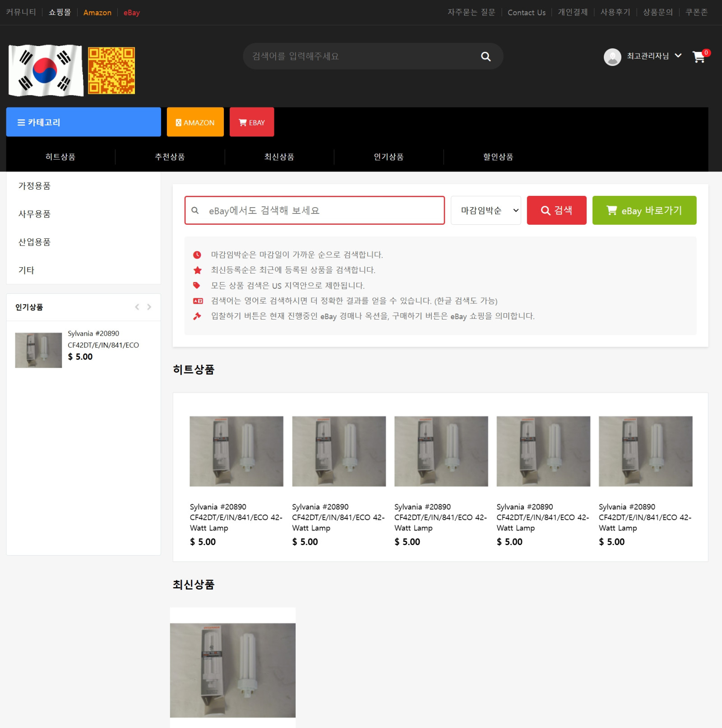Open search using the magnifier icon in header
This screenshot has width=722, height=728.
(x=486, y=56)
